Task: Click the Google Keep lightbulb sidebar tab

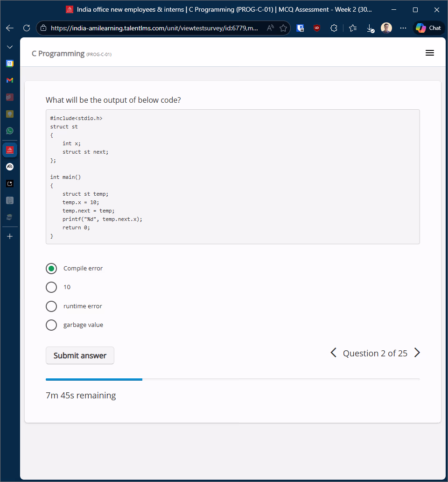Action: 10,114
